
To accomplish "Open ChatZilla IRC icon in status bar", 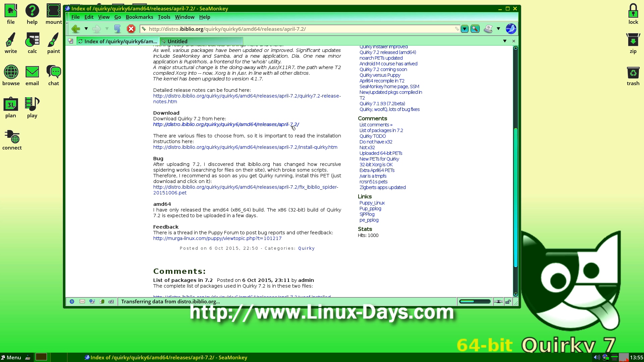I will (111, 302).
